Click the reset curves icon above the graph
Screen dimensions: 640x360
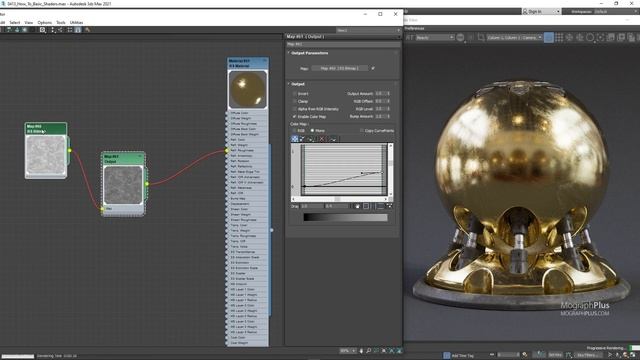click(x=333, y=139)
